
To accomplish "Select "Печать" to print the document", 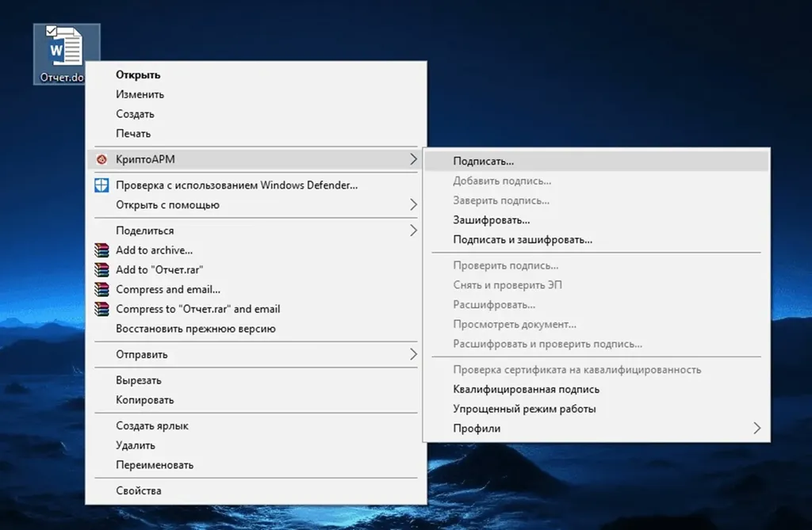I will pyautogui.click(x=133, y=133).
